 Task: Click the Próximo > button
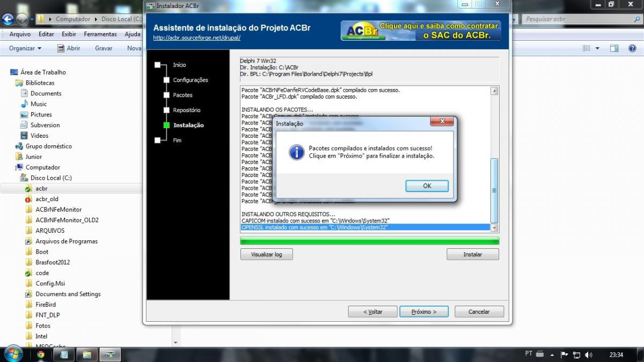pos(423,312)
